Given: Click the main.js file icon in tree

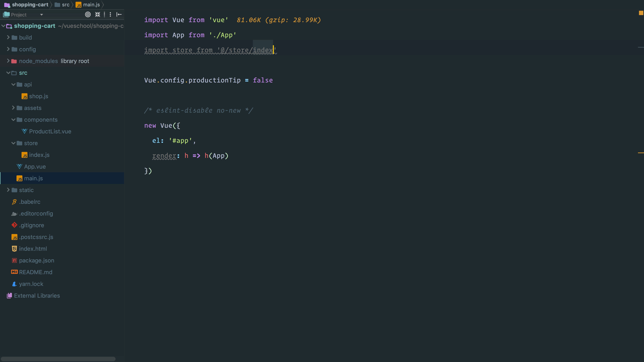Looking at the screenshot, I should tap(19, 179).
